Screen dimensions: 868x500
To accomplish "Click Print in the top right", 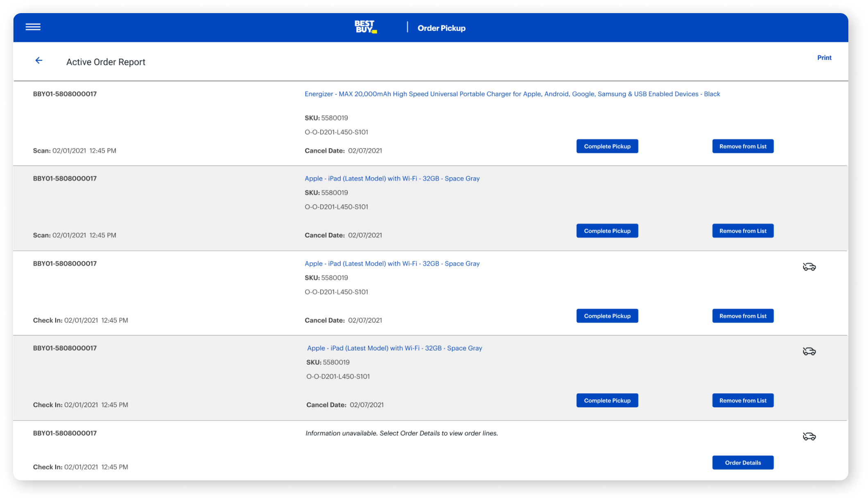I will point(824,58).
